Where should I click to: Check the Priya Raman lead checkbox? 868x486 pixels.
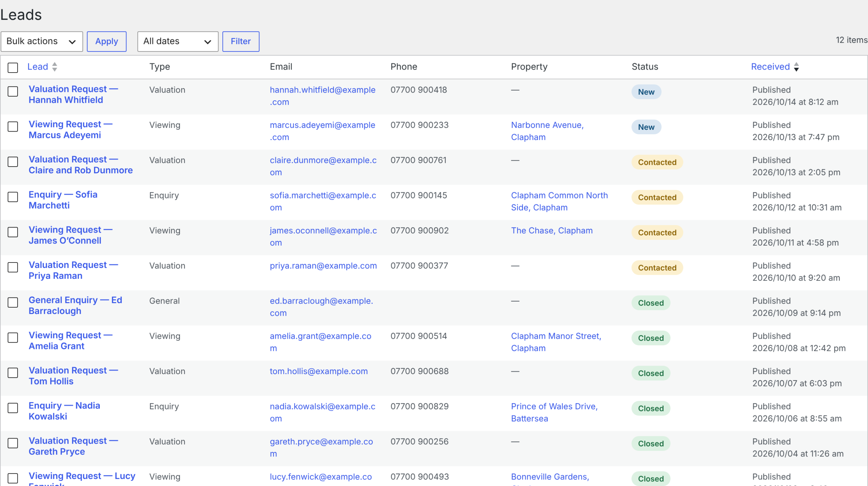tap(13, 267)
